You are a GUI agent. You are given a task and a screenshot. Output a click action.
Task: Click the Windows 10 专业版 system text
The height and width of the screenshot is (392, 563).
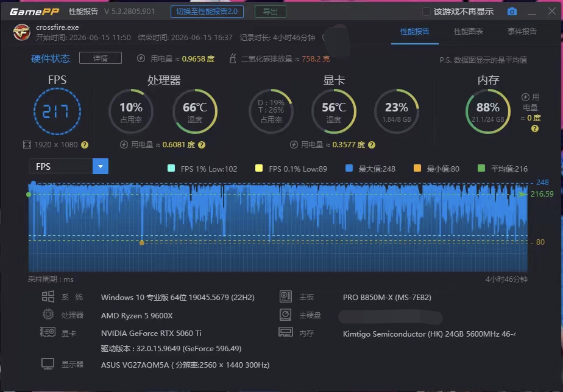(x=178, y=297)
